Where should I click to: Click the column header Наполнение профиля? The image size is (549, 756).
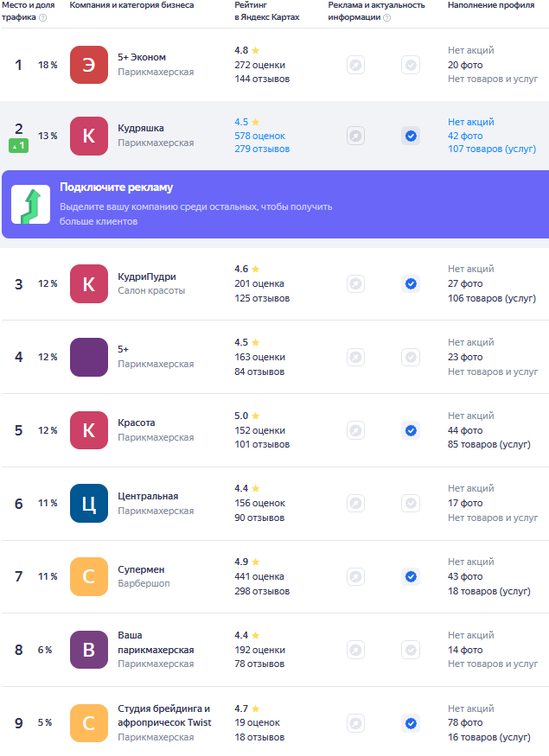pos(491,5)
